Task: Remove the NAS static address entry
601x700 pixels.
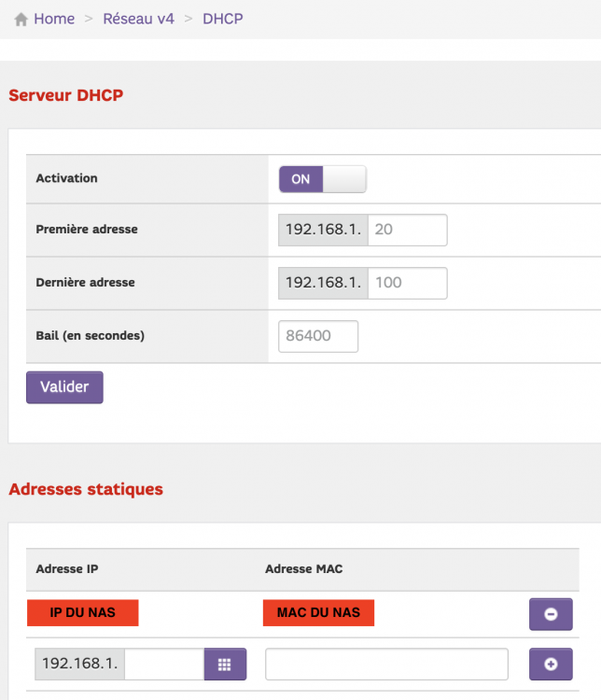Action: (x=551, y=614)
